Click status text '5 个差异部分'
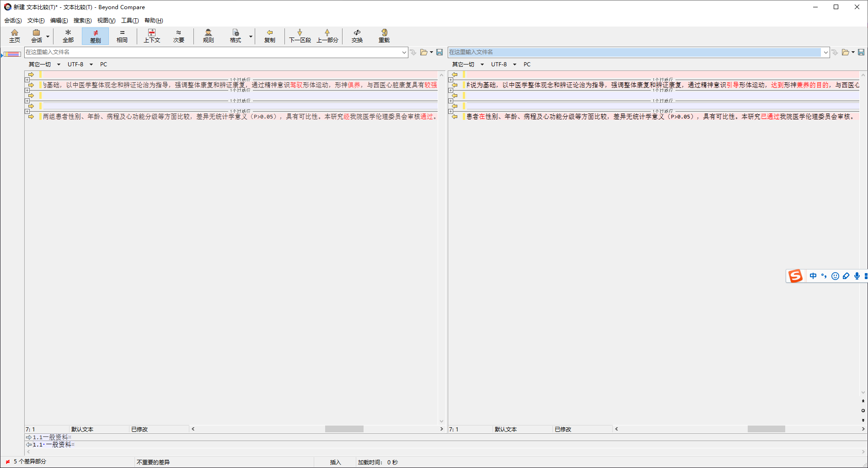This screenshot has width=868, height=468. [x=30, y=462]
